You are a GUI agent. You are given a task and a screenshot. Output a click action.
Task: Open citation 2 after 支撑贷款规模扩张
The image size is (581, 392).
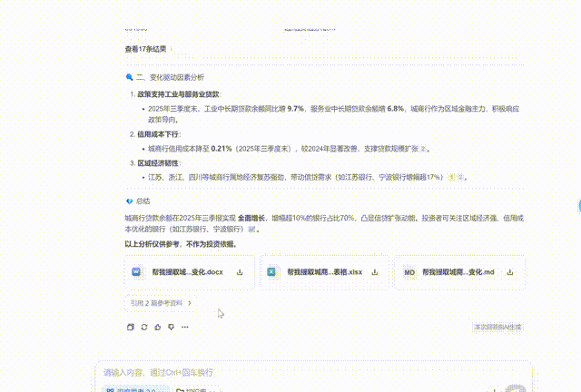click(x=424, y=149)
